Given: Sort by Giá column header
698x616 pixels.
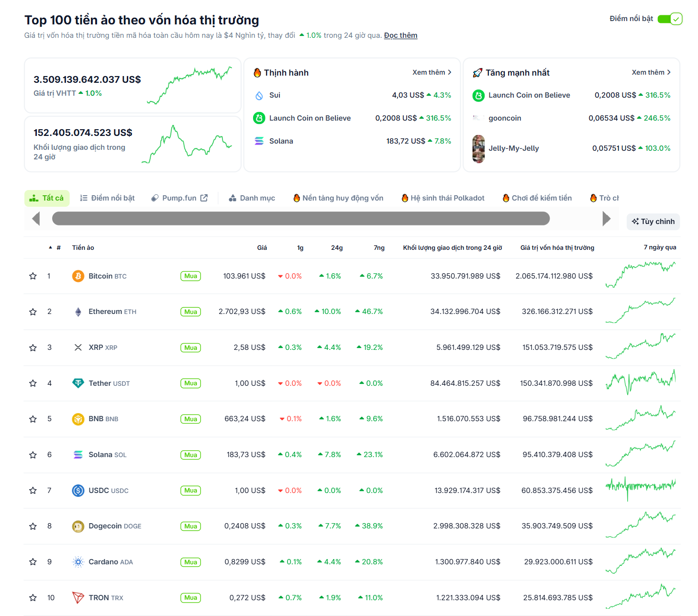Looking at the screenshot, I should pyautogui.click(x=262, y=247).
